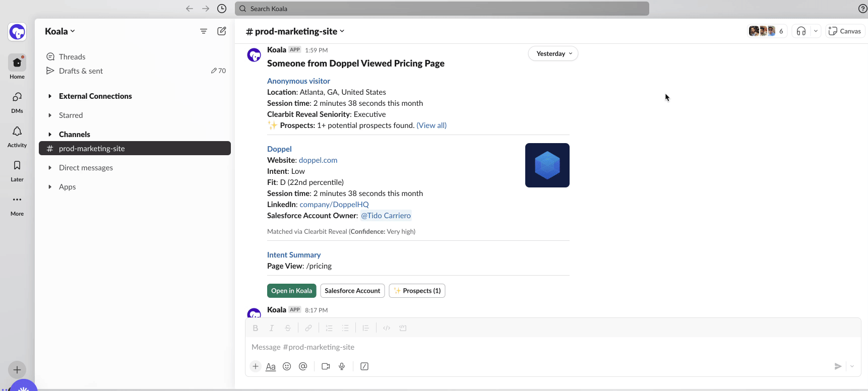868x391 pixels.
Task: Insert a code block in composer
Action: click(x=403, y=328)
